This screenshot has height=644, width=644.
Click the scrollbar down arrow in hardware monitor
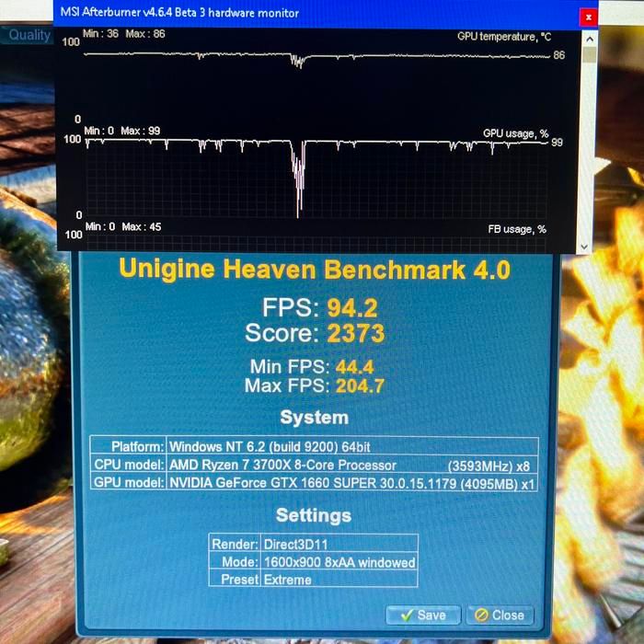click(583, 247)
